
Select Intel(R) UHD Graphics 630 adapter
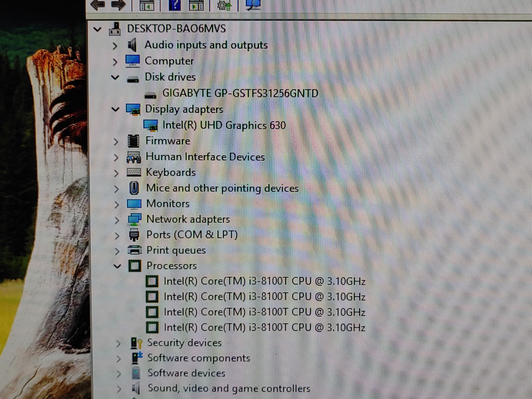(x=224, y=125)
